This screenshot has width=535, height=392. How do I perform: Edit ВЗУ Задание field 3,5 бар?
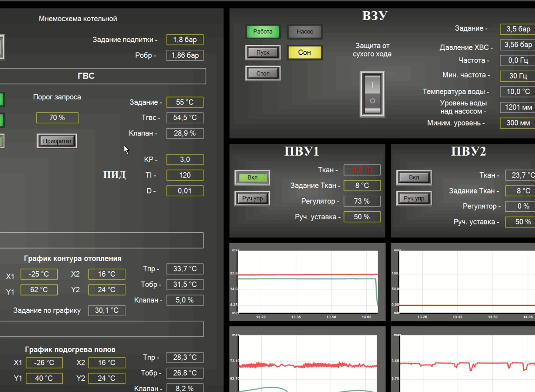[518, 29]
